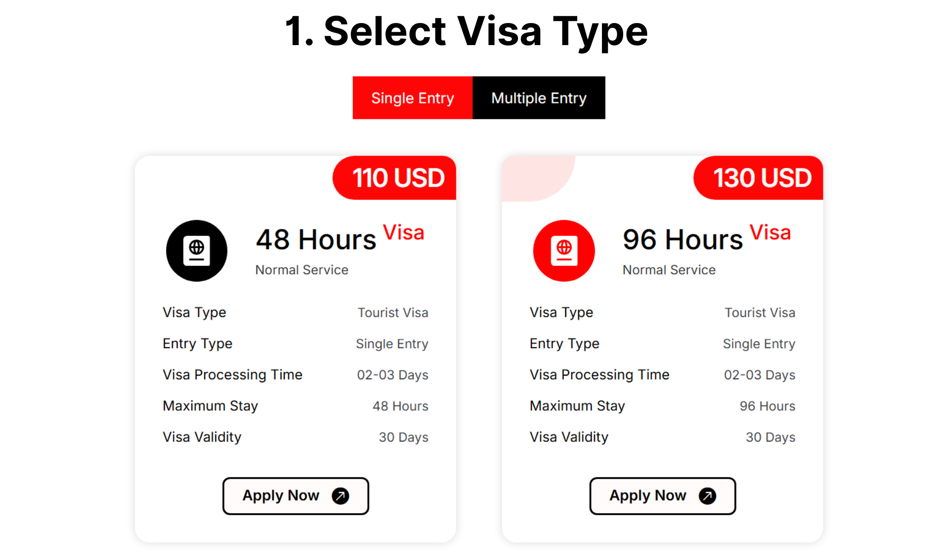Click Normal Service under 96 Hours
933x560 pixels.
(x=669, y=270)
